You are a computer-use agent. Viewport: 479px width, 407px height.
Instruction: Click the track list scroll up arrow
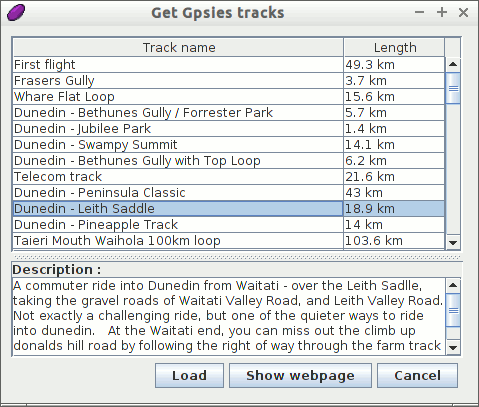tap(453, 64)
